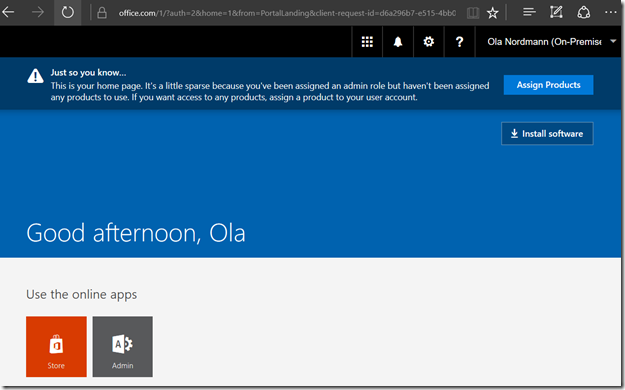Click the dropdown arrow beside user name

click(x=613, y=41)
